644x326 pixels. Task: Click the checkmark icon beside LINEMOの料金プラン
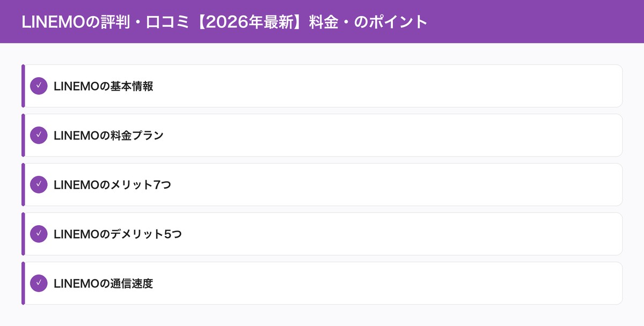click(x=38, y=135)
